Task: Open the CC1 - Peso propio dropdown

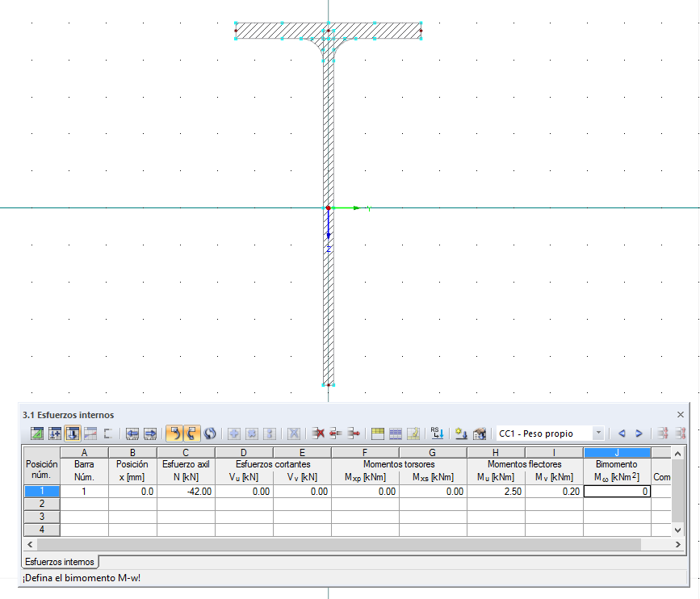Action: click(x=598, y=434)
